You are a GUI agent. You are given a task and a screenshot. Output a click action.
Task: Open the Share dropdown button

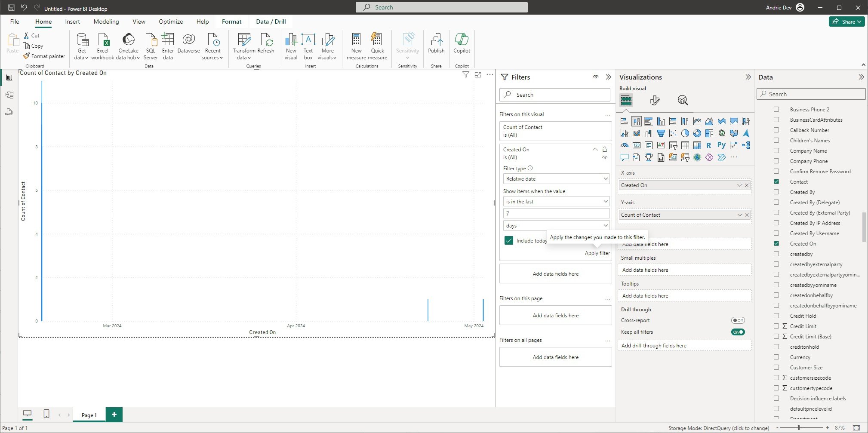(846, 21)
